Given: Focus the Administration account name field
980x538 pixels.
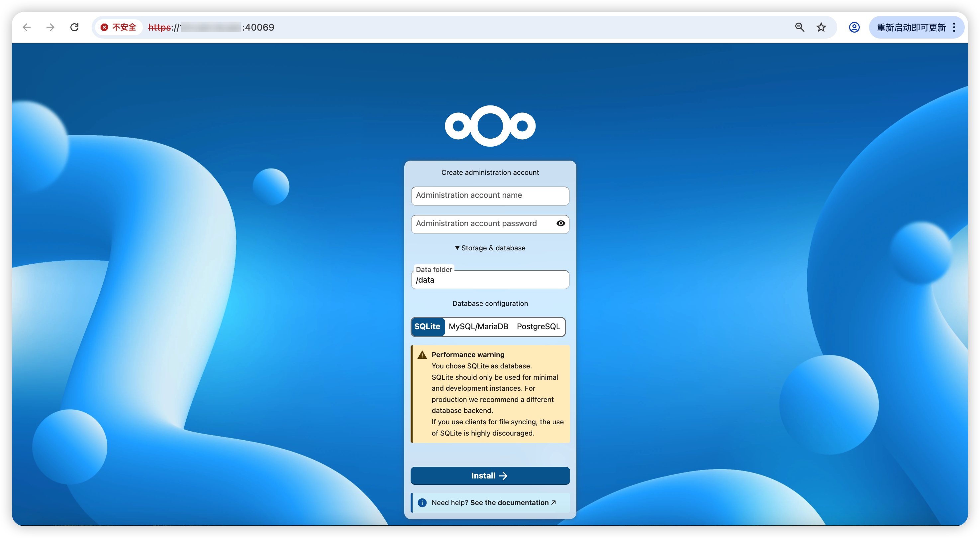Looking at the screenshot, I should (490, 196).
